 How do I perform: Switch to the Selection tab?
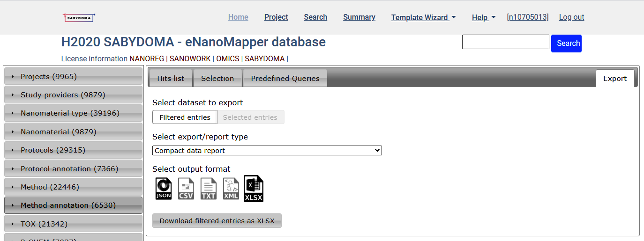coord(217,79)
